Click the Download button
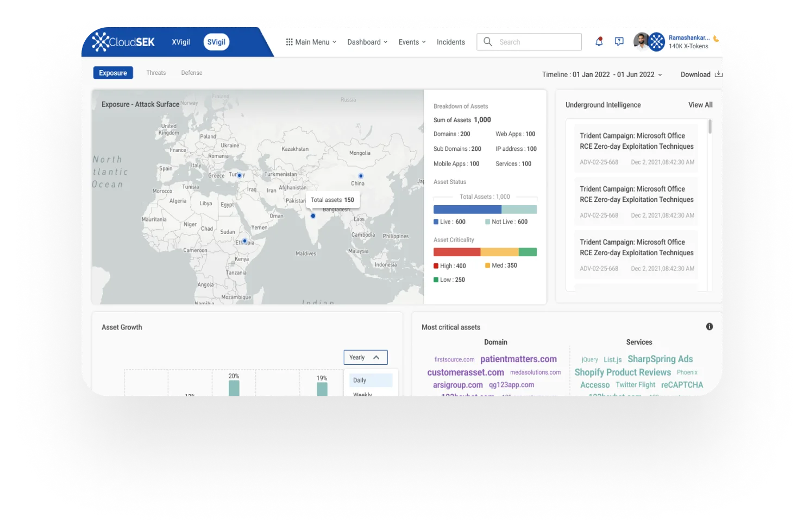Viewport: 804px width, 532px height. pyautogui.click(x=701, y=74)
